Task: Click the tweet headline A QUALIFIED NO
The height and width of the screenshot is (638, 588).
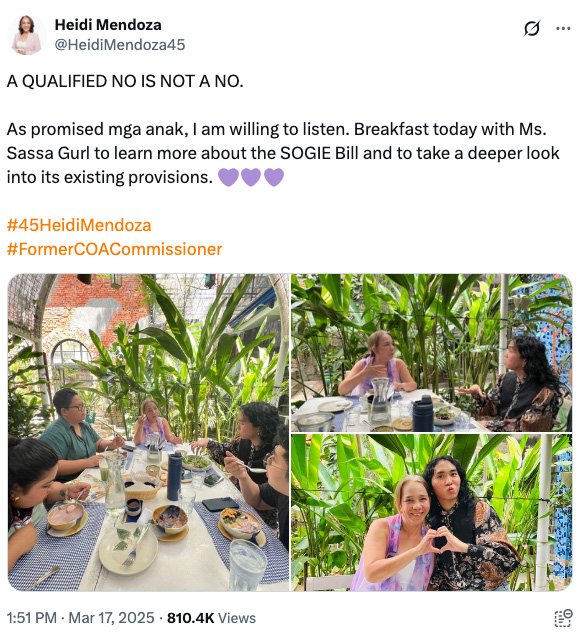Action: 125,81
